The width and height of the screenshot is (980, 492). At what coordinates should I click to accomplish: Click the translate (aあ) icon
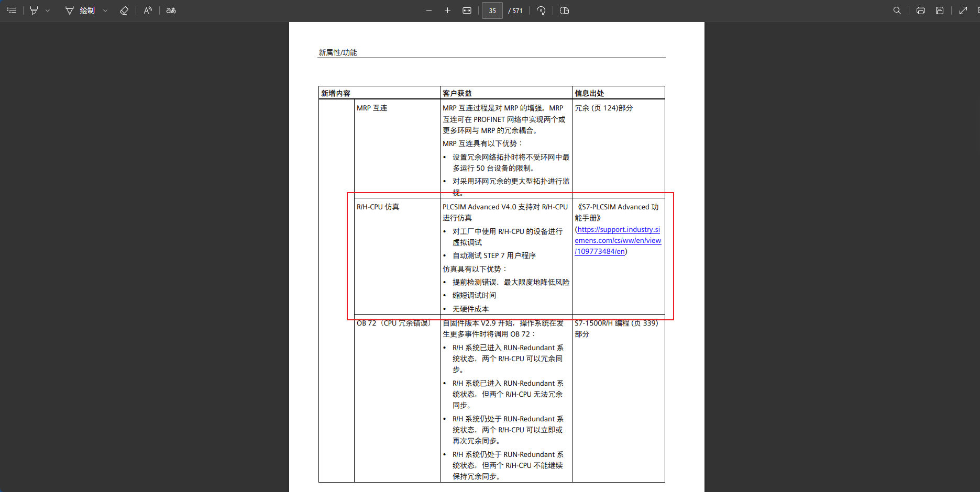(171, 10)
